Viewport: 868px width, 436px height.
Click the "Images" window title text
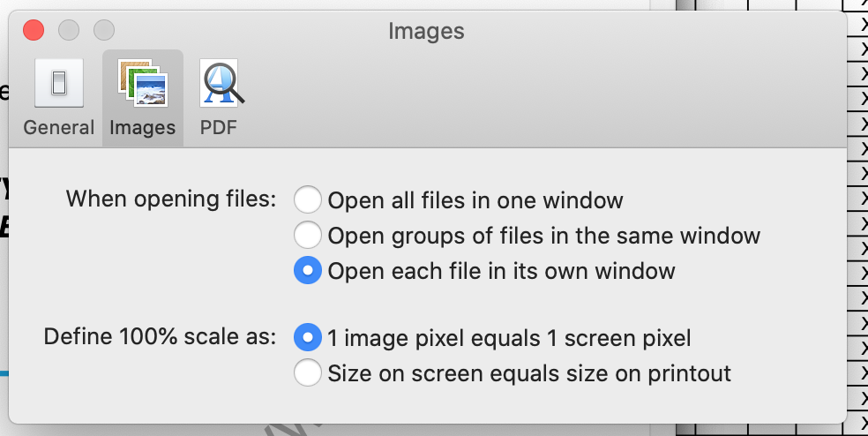(426, 32)
